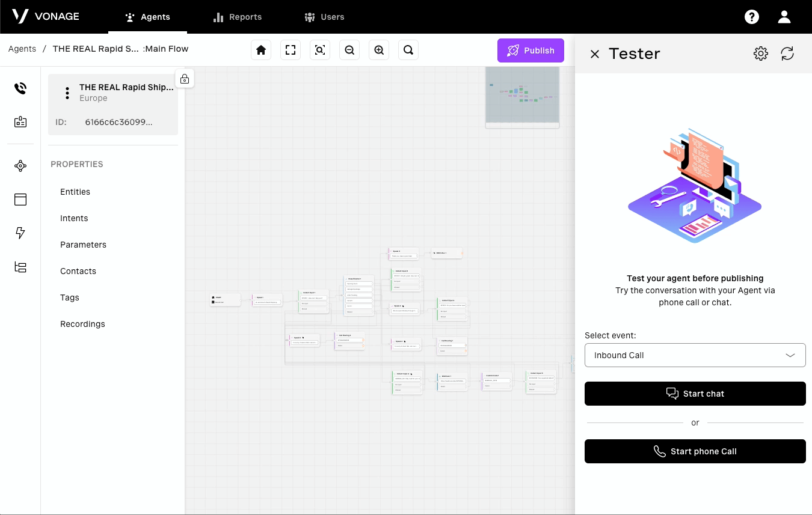This screenshot has height=515, width=812.
Task: Go to canvas home position
Action: tap(261, 50)
